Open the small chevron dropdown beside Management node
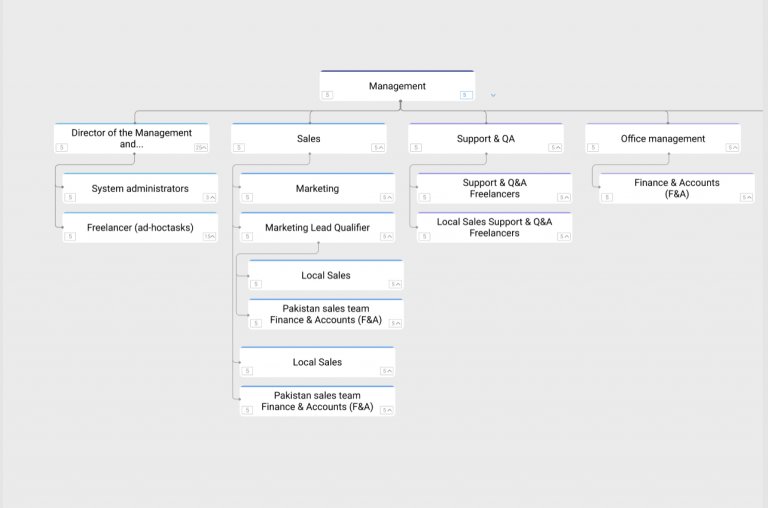The width and height of the screenshot is (768, 508). [x=493, y=95]
